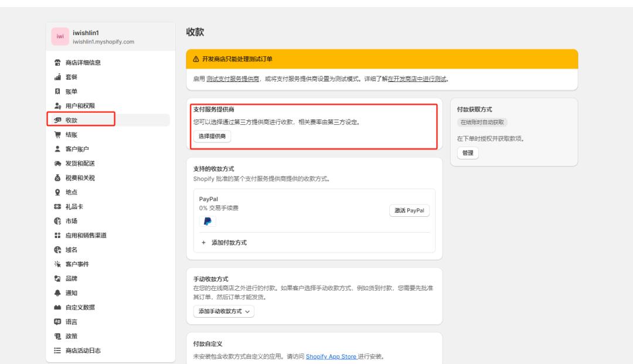Click the 通知 bell icon
The width and height of the screenshot is (633, 364).
coord(57,293)
